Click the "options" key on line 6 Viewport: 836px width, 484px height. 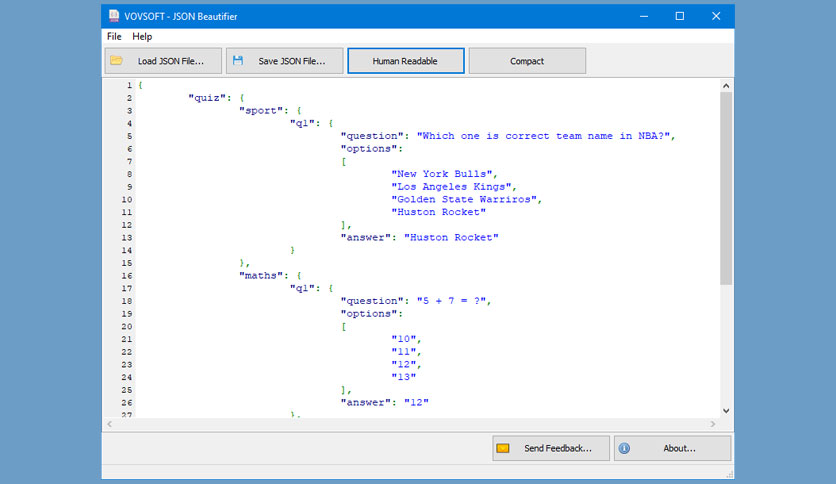368,149
